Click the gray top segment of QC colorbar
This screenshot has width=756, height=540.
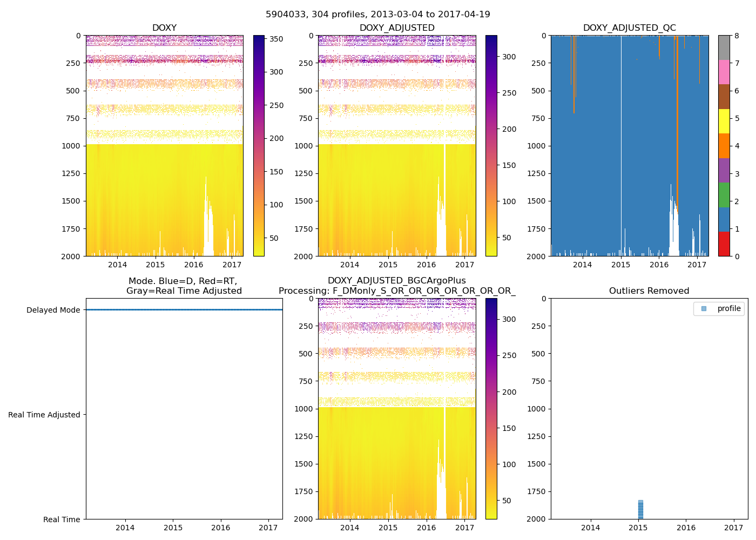(724, 48)
